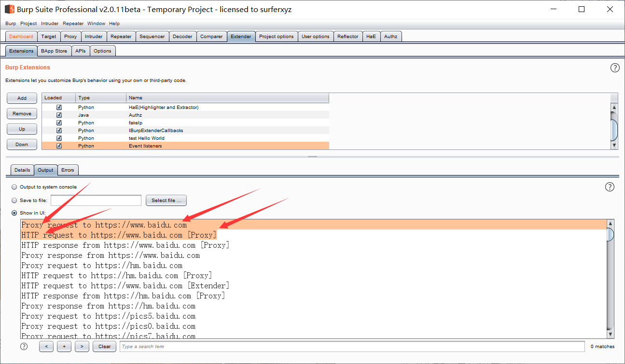The image size is (625, 364).
Task: Open the Repeater menu in the menu bar
Action: [73, 24]
